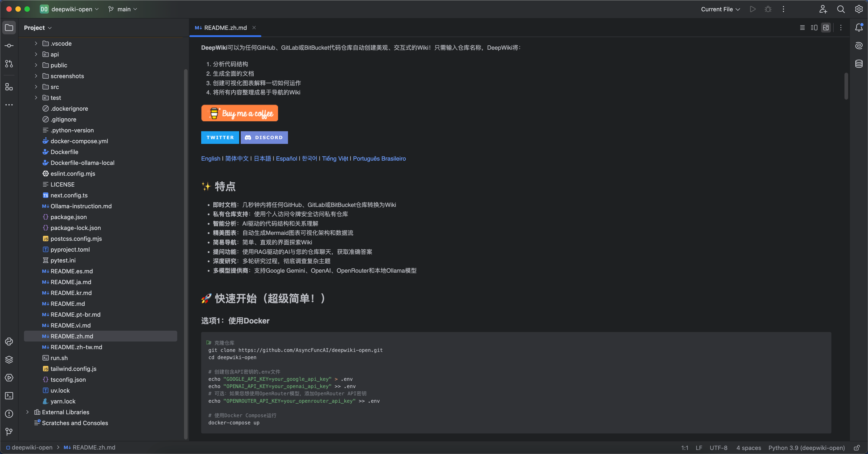Viewport: 868px width, 454px height.
Task: Open the Problems tool window
Action: pyautogui.click(x=9, y=414)
